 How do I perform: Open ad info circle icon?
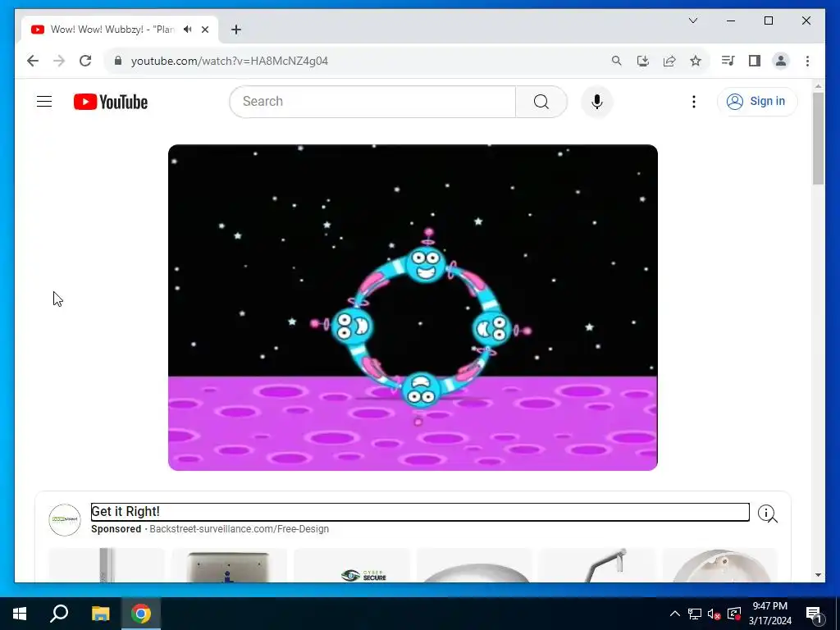(x=766, y=514)
